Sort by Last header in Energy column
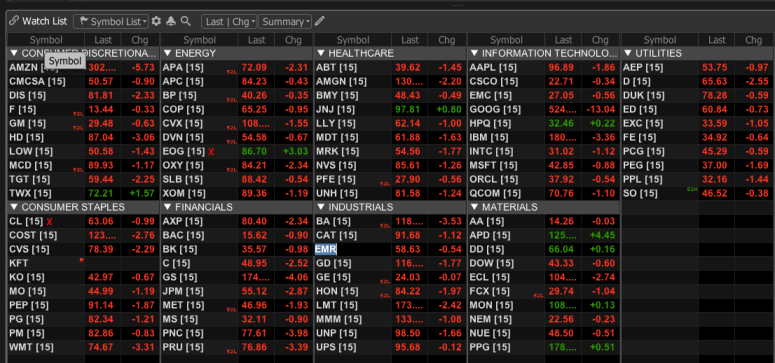This screenshot has height=363, width=775. pyautogui.click(x=256, y=40)
